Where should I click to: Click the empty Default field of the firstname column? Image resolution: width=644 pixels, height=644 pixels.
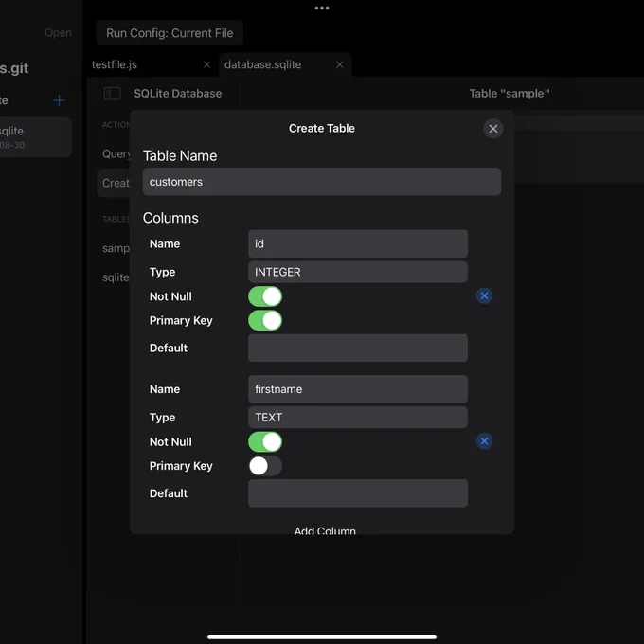(358, 493)
